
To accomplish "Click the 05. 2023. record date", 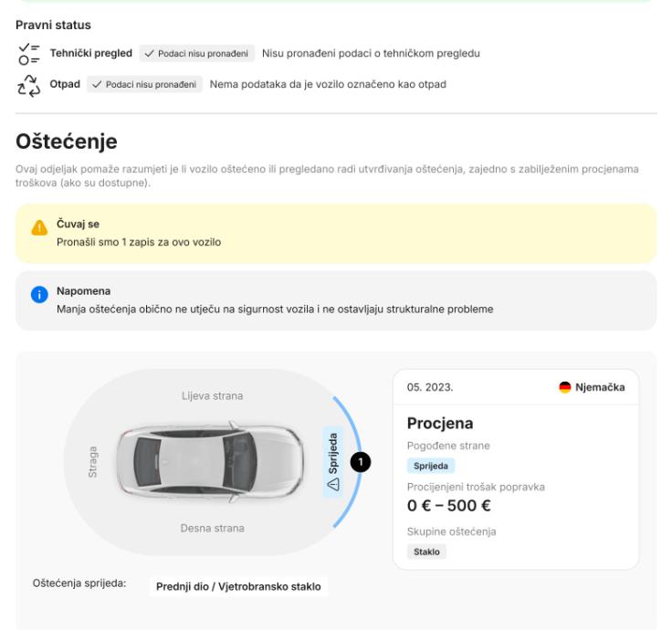I will pyautogui.click(x=429, y=388).
